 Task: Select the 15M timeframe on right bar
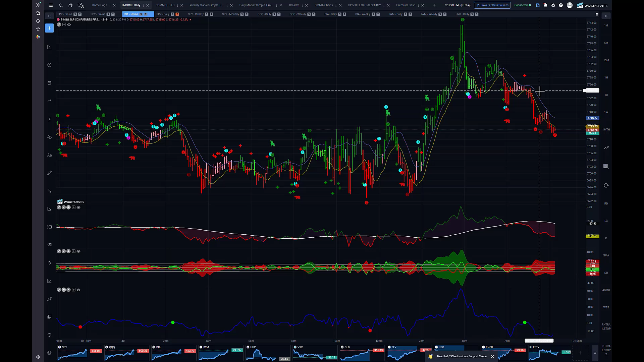coord(606,60)
